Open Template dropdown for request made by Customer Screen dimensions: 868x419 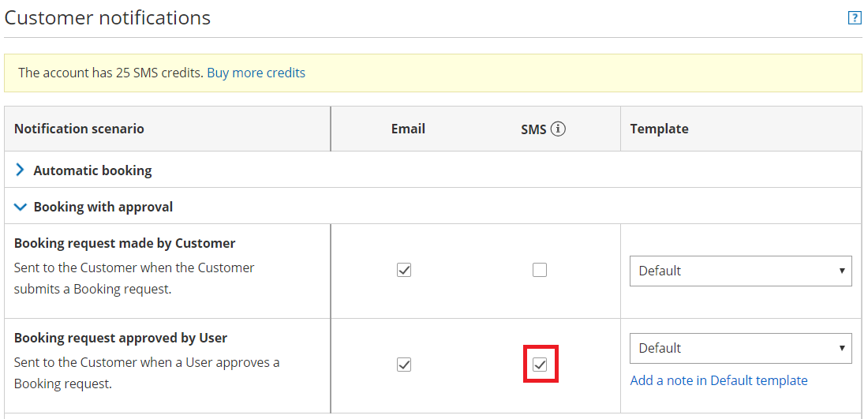coord(740,271)
